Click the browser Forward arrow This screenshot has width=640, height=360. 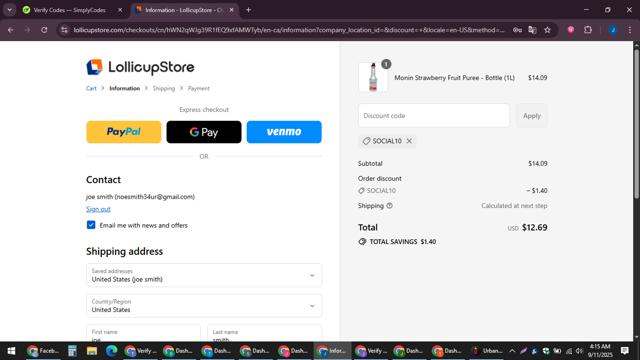27,30
